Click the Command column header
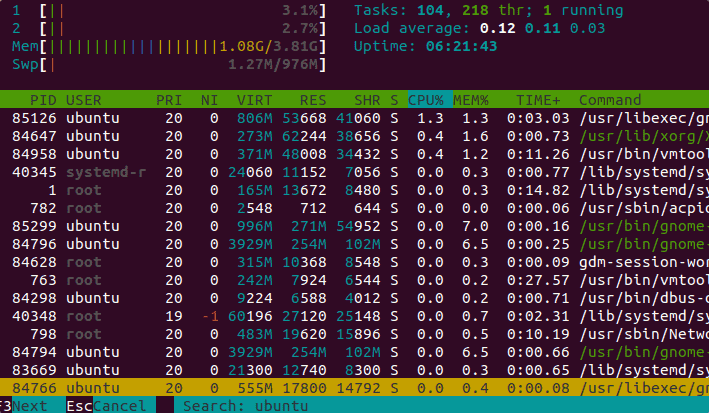Image resolution: width=709 pixels, height=413 pixels. coord(610,100)
